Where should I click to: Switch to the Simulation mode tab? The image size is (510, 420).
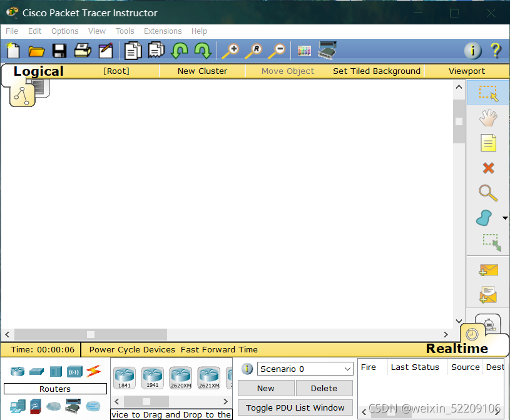(489, 323)
